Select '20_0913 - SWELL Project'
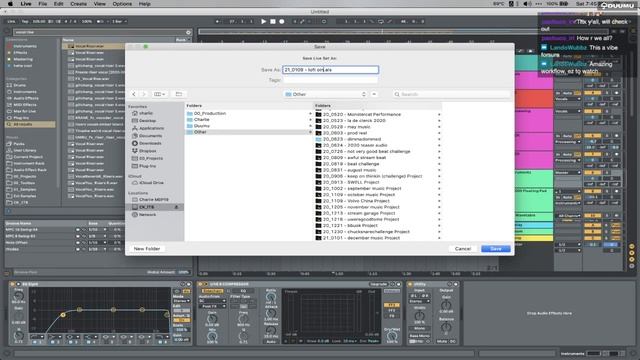This screenshot has height=360, width=640. coord(378,182)
